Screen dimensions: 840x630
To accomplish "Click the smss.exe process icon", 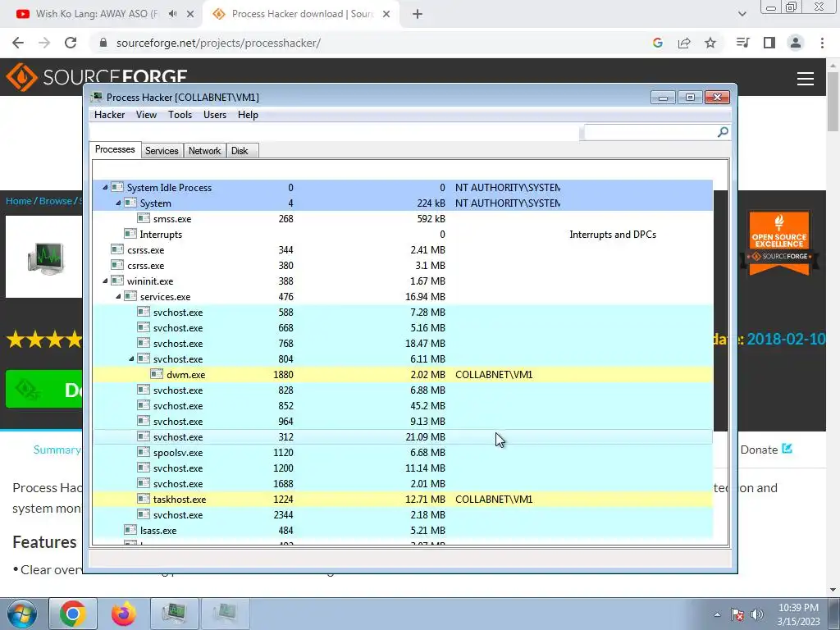I will (x=144, y=218).
